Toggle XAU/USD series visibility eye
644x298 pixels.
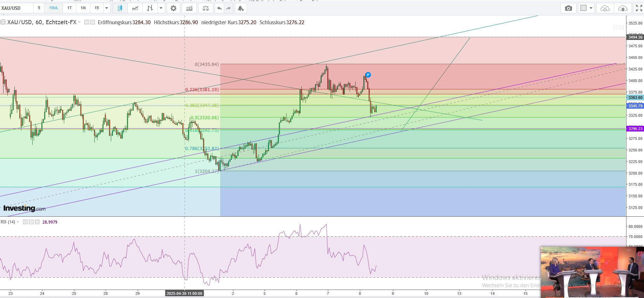(x=87, y=22)
